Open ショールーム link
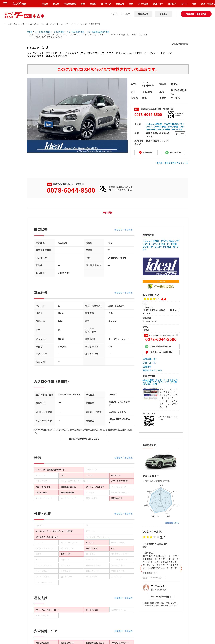The width and height of the screenshot is (215, 644). click(149, 363)
